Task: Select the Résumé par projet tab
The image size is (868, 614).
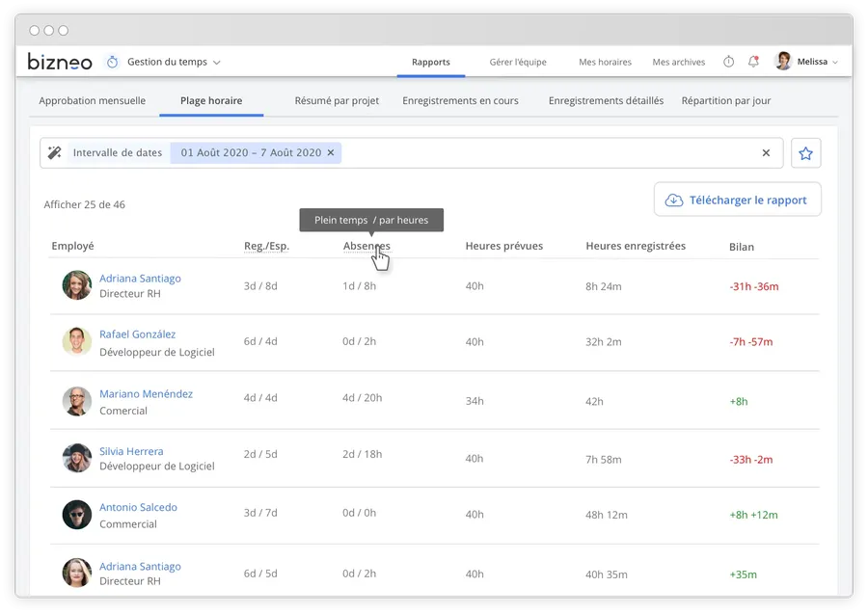Action: pos(337,100)
